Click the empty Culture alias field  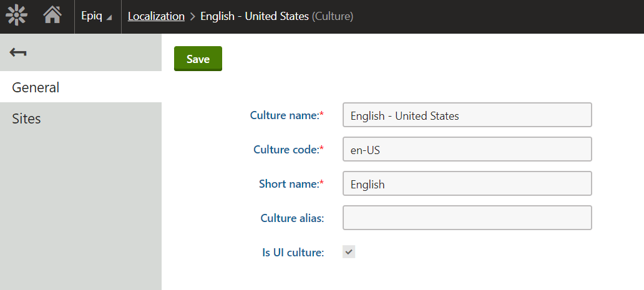(467, 218)
